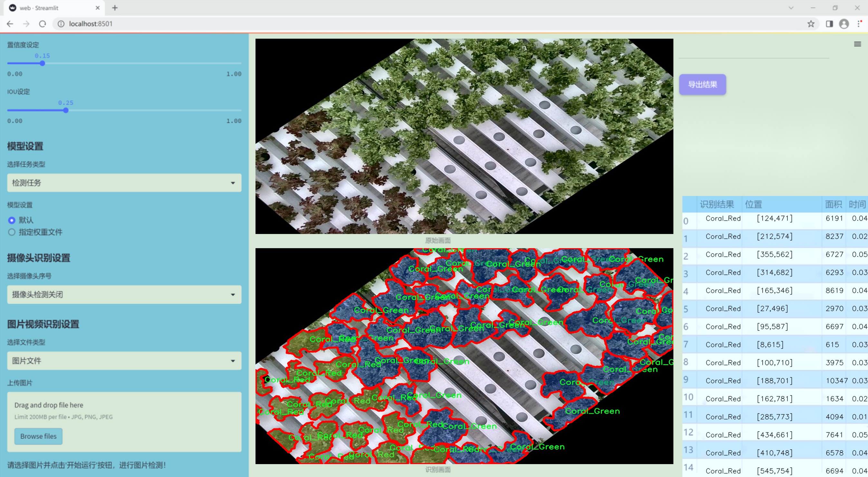The image size is (868, 477).
Task: Click the 置信度设定 slider handle
Action: coord(43,63)
